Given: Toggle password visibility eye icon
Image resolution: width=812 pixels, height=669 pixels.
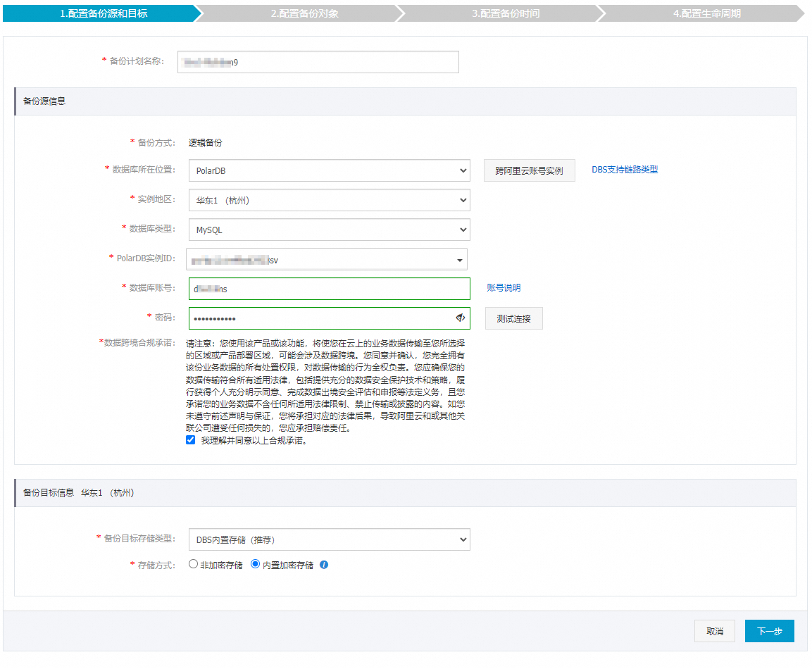Looking at the screenshot, I should tap(460, 318).
